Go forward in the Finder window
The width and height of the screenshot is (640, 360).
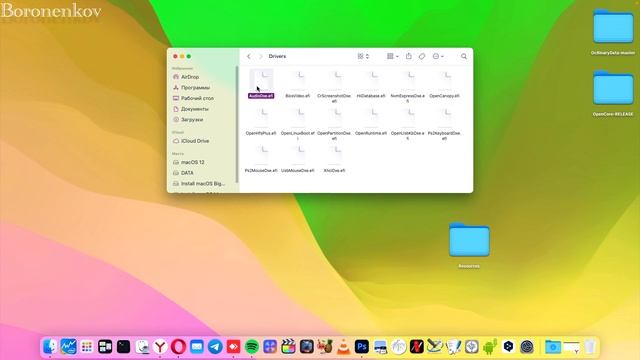tap(260, 56)
